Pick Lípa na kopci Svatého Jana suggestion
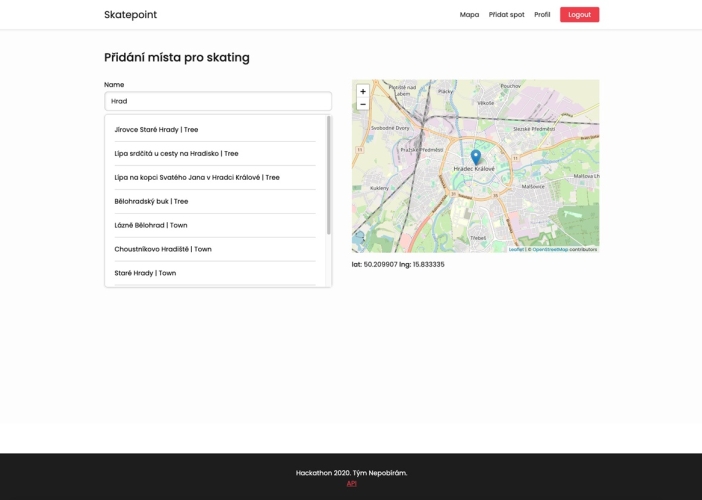 197,178
